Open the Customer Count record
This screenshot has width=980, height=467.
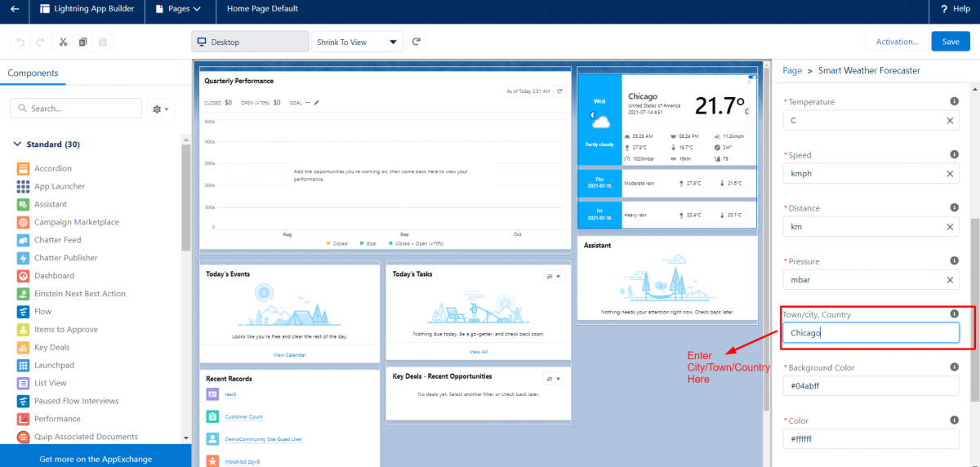click(244, 417)
